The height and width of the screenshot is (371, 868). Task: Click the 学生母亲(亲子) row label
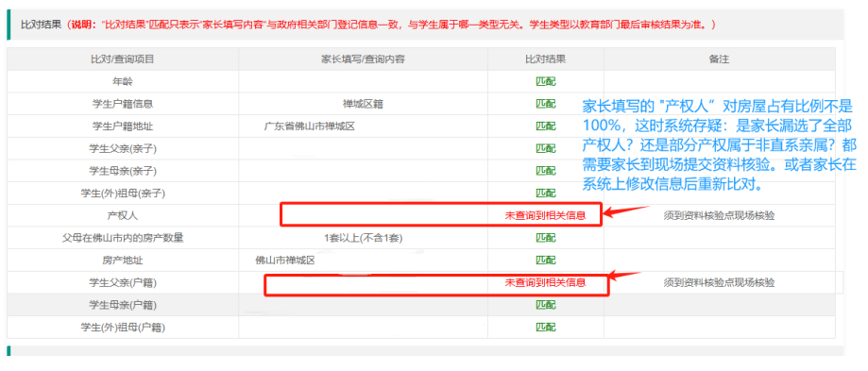pos(123,171)
